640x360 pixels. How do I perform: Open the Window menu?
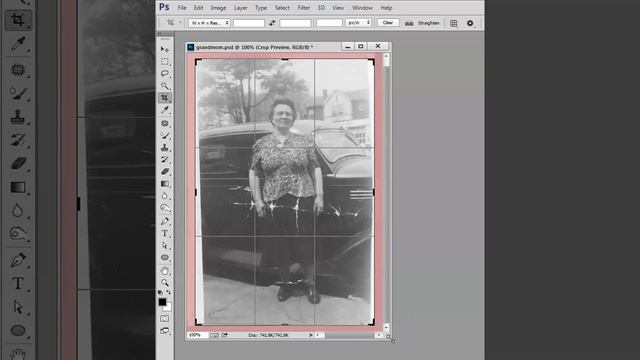click(x=362, y=8)
